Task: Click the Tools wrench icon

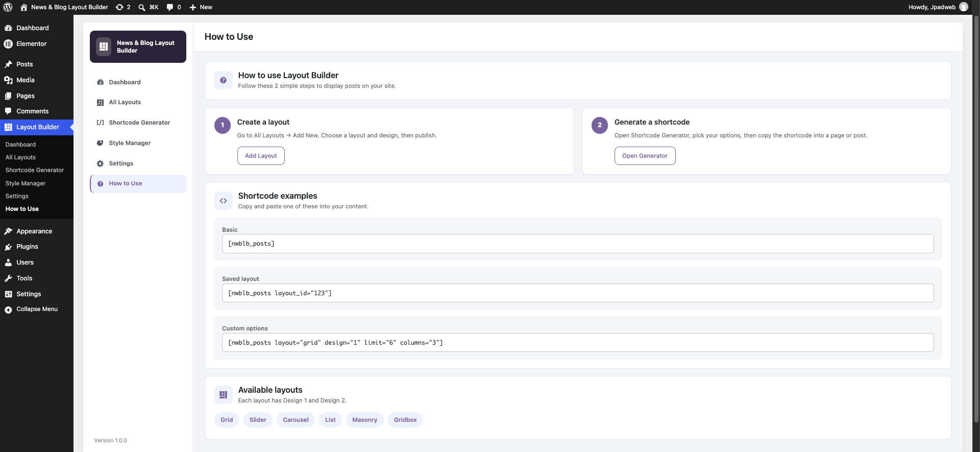Action: (8, 278)
